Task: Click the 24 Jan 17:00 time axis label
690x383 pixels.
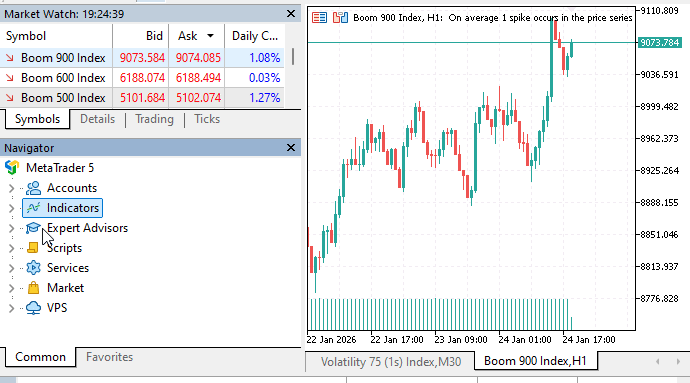Action: click(589, 340)
